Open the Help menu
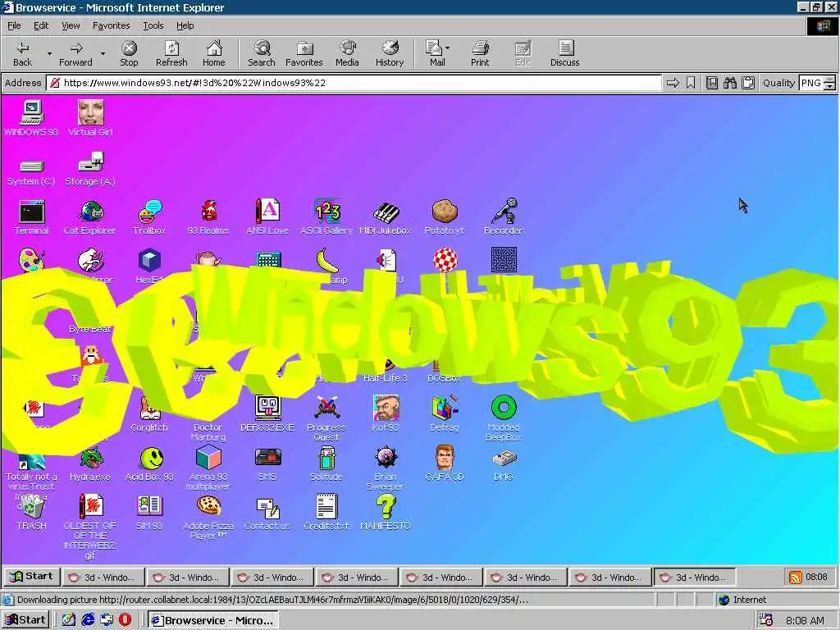Image resolution: width=840 pixels, height=630 pixels. tap(185, 25)
